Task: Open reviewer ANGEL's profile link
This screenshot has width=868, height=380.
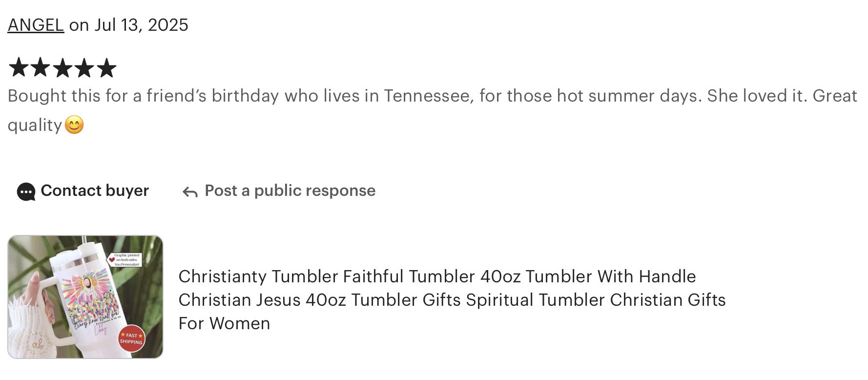Action: click(36, 25)
